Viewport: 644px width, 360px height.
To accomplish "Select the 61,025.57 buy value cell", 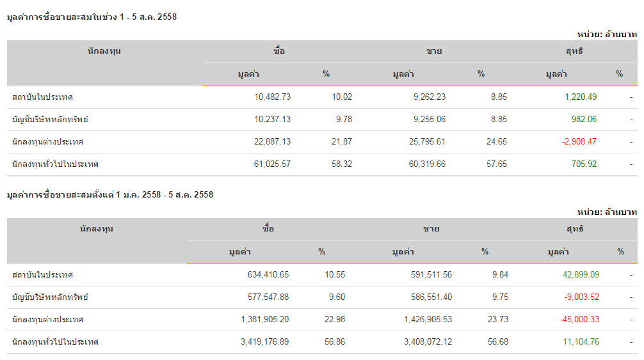I will coord(272,164).
